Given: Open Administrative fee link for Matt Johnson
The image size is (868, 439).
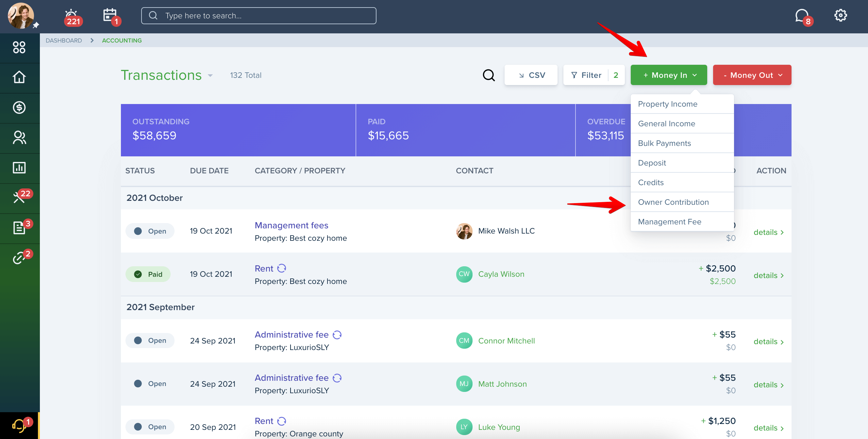Looking at the screenshot, I should point(292,378).
